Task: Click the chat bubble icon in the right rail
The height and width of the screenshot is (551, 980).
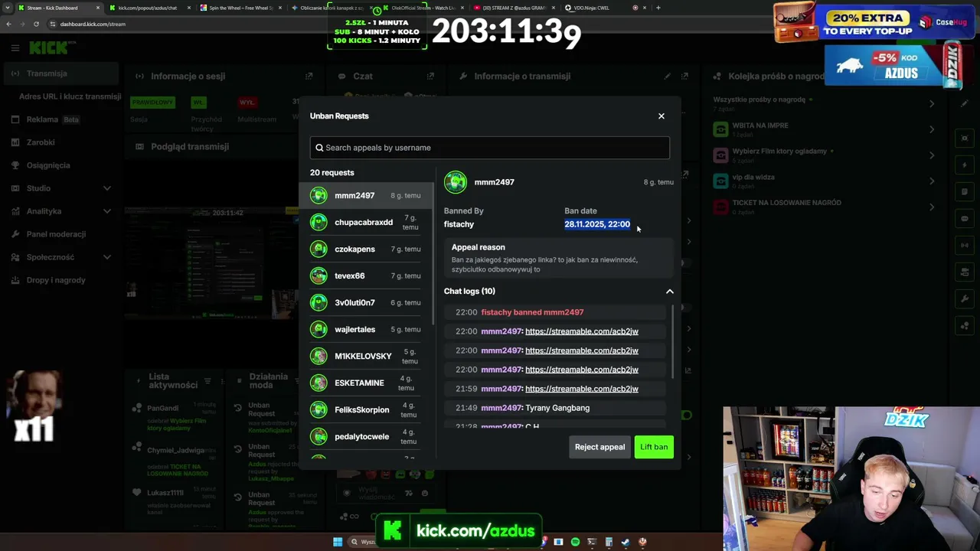Action: coord(965,219)
